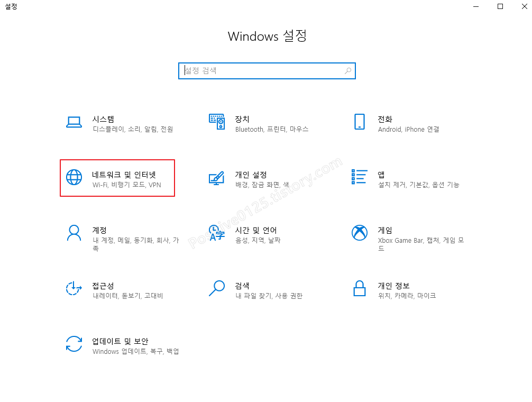Click text '위치, 카메라, 마이크'
Image resolution: width=532 pixels, height=402 pixels.
[x=407, y=296]
